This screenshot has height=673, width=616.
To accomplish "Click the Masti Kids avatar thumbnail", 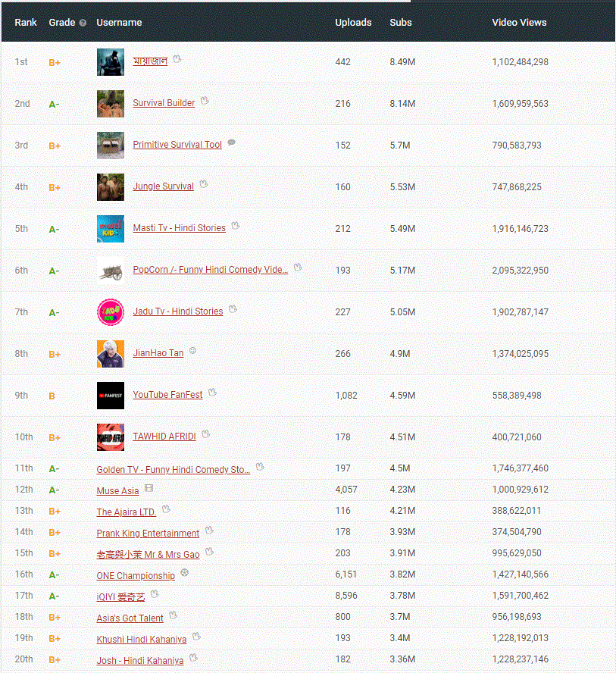I will click(111, 228).
